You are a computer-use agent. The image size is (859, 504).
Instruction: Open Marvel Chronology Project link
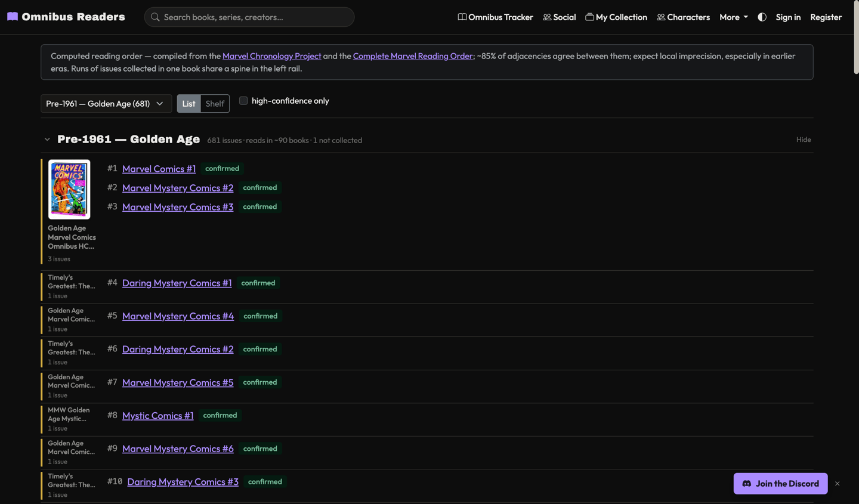(x=271, y=56)
